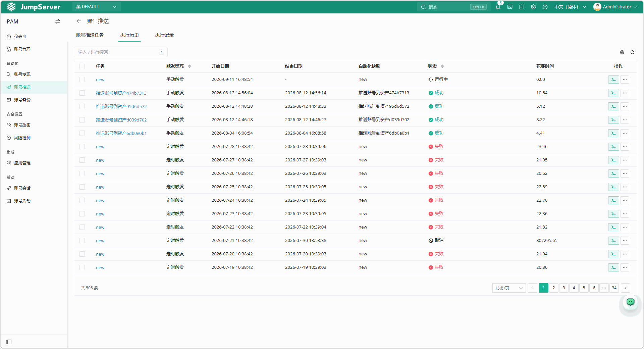
Task: Check the select-all checkbox in table header
Action: [82, 66]
